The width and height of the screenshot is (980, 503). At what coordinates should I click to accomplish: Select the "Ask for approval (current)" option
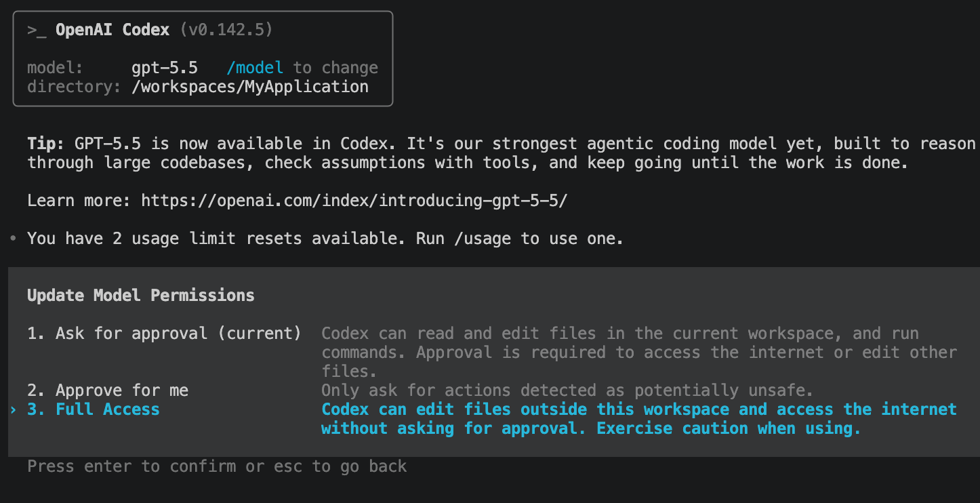[164, 334]
